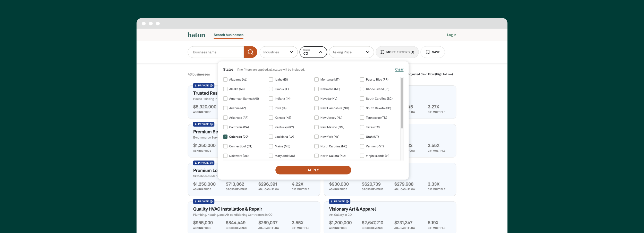
Task: Open the Industries dropdown
Action: [278, 52]
